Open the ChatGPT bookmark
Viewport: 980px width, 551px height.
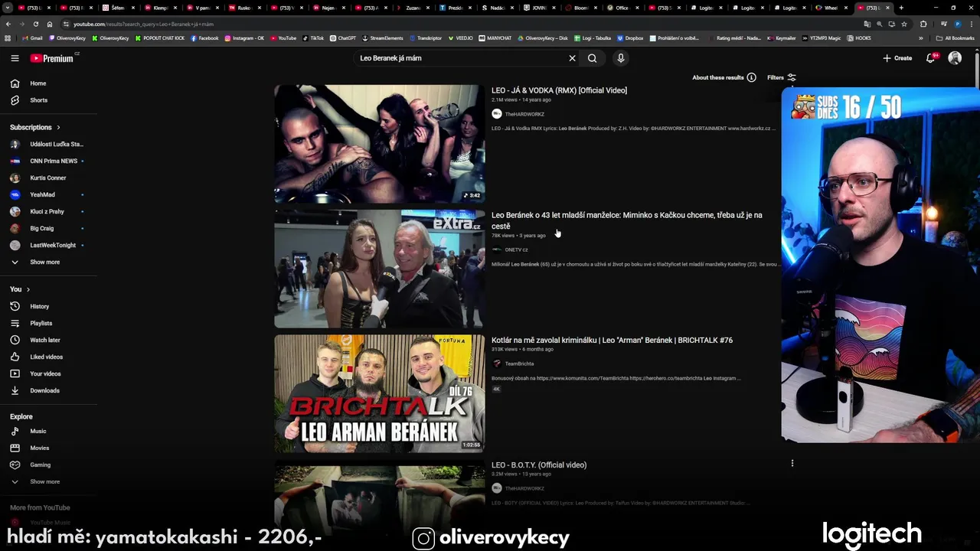[343, 37]
